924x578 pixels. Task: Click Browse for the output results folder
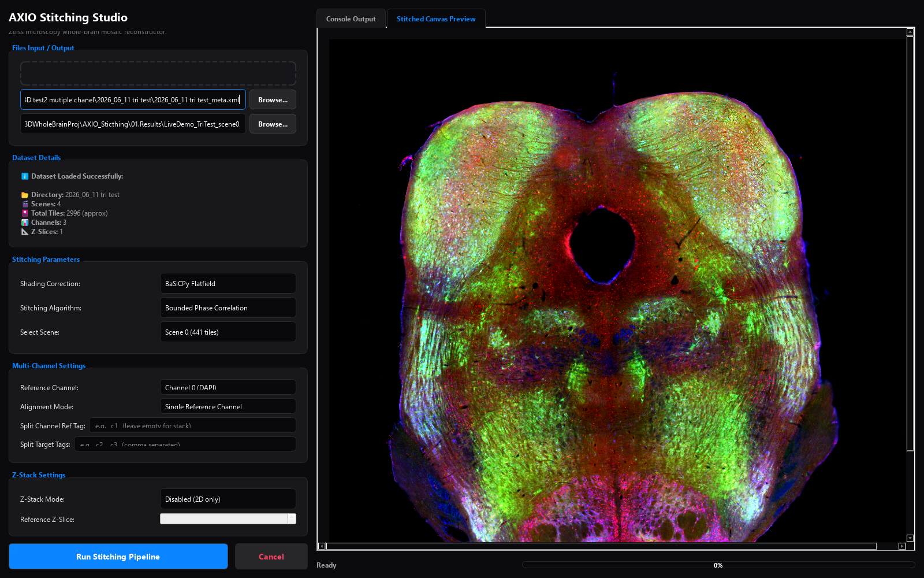pos(273,124)
